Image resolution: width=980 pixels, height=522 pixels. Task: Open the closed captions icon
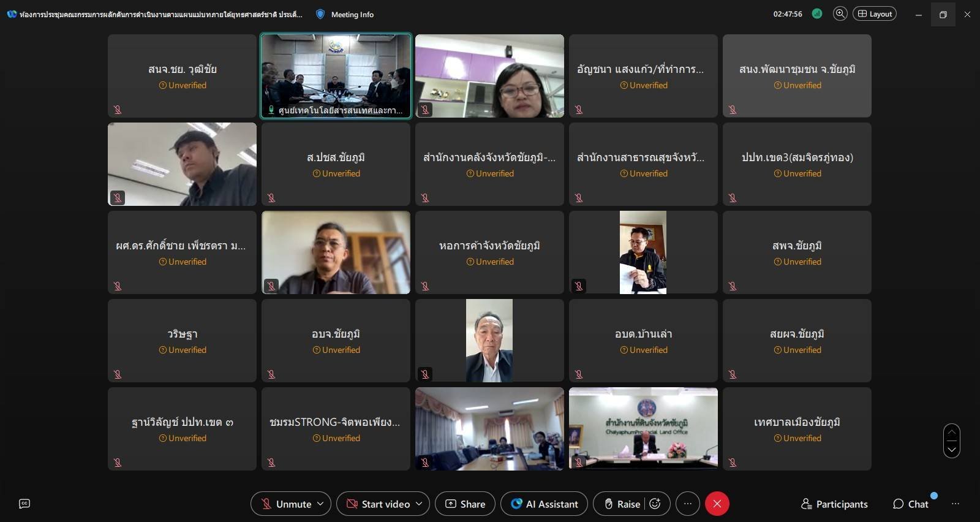(24, 504)
